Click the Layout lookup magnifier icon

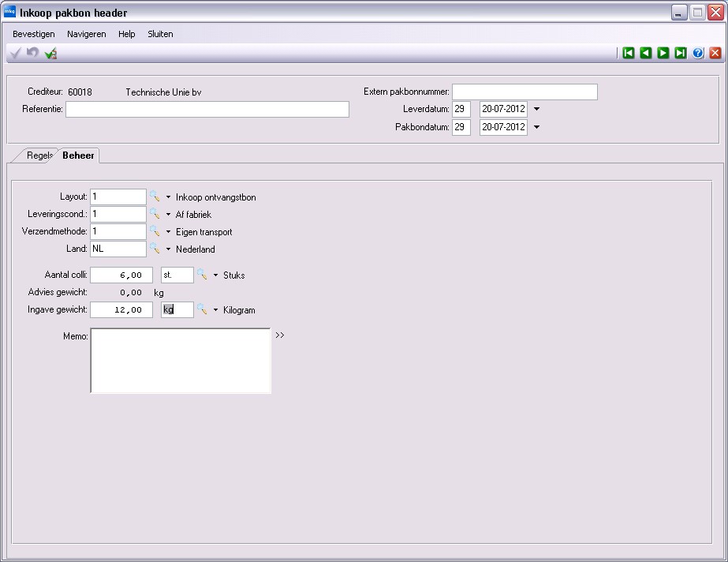tap(155, 197)
